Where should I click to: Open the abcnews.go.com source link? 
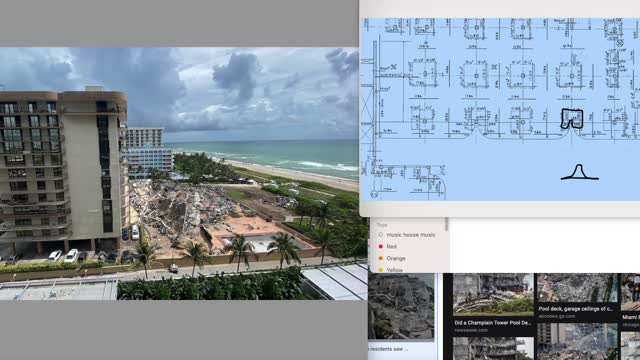pos(557,316)
